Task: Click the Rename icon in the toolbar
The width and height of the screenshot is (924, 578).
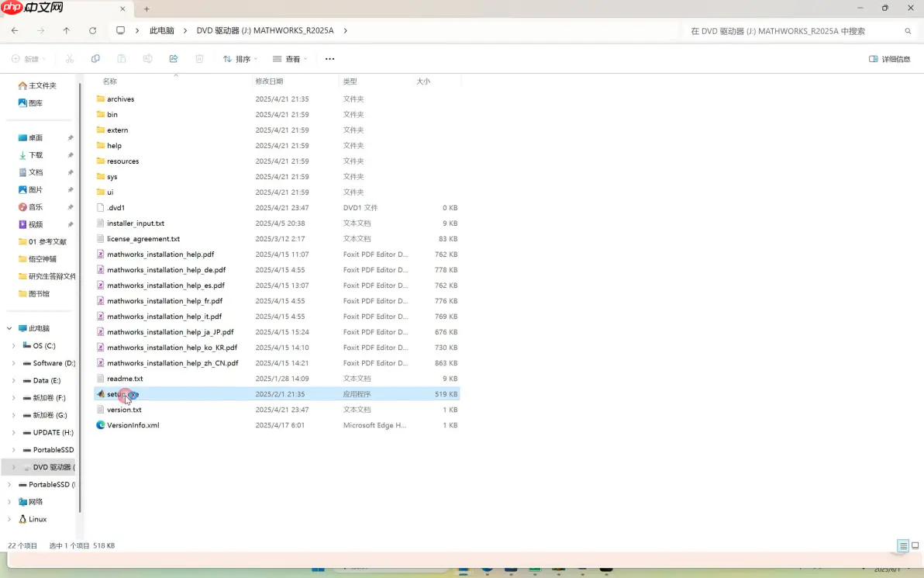Action: point(147,58)
